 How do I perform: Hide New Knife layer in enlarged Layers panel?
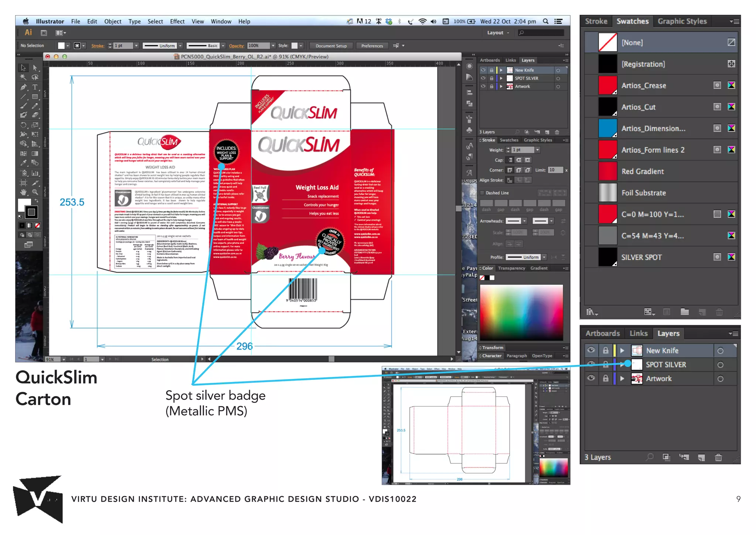[591, 350]
